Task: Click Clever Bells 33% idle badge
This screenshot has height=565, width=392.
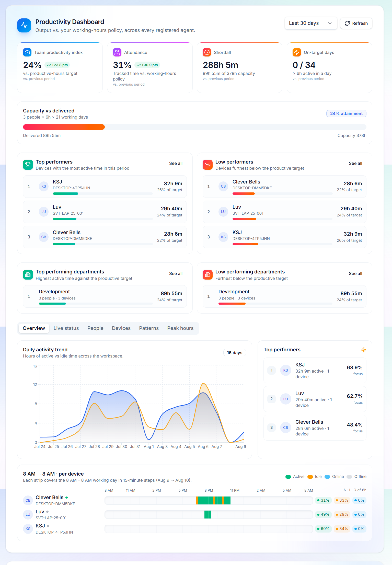Action: (x=342, y=500)
